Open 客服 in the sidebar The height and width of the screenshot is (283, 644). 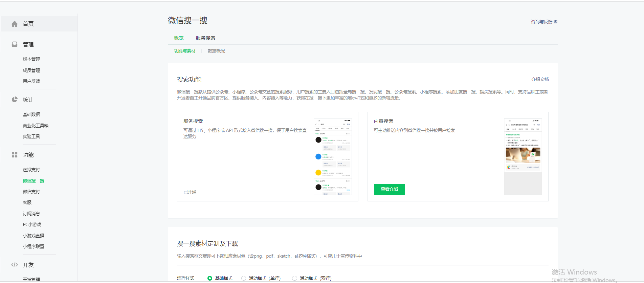27,202
